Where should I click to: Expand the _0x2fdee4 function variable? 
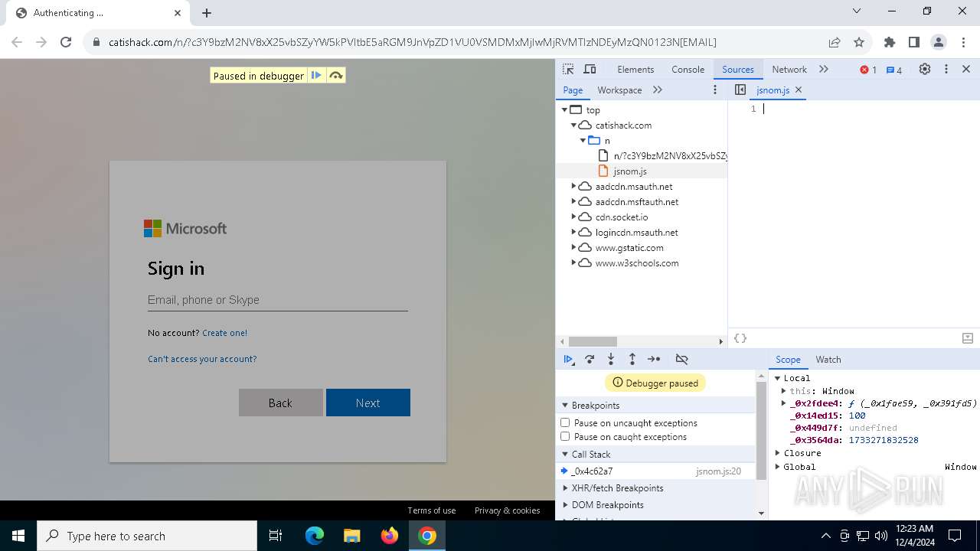click(783, 403)
